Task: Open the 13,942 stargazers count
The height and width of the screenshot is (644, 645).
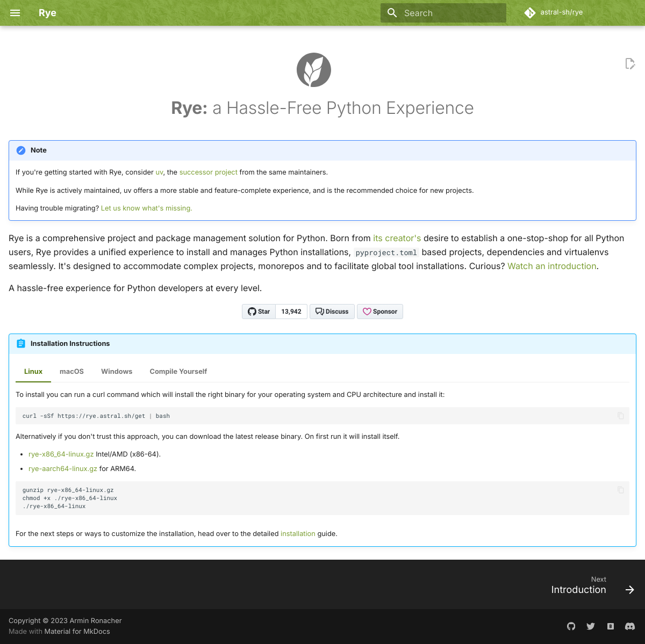Action: (x=291, y=312)
